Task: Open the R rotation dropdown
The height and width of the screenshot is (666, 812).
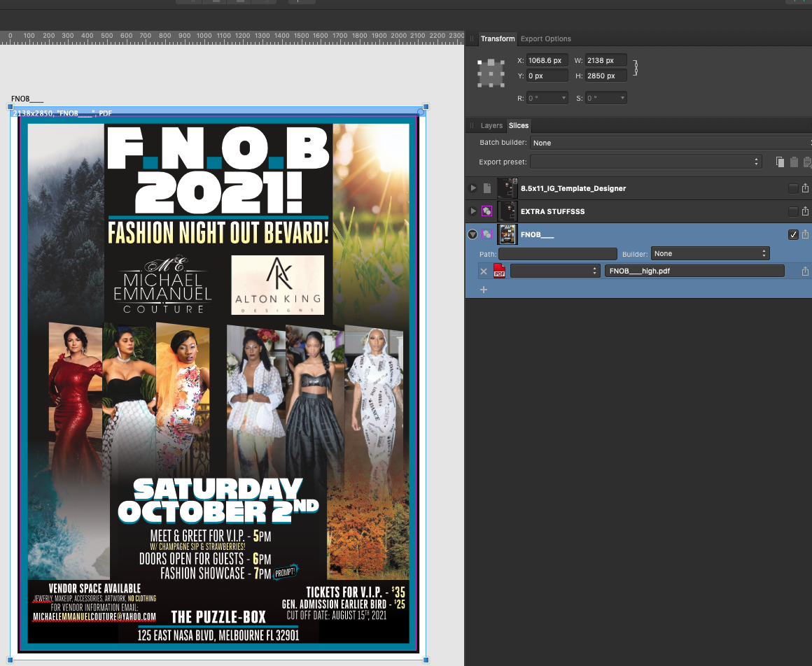Action: pos(547,99)
